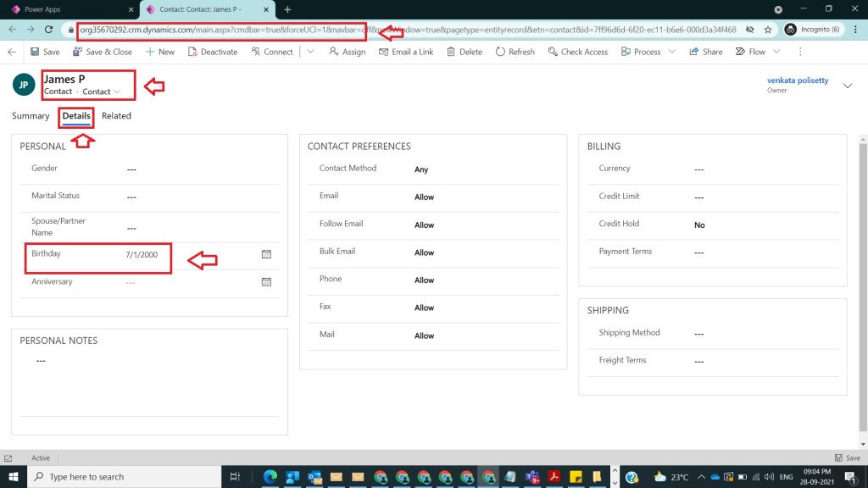Refresh the contact form
868x488 pixels.
click(515, 52)
